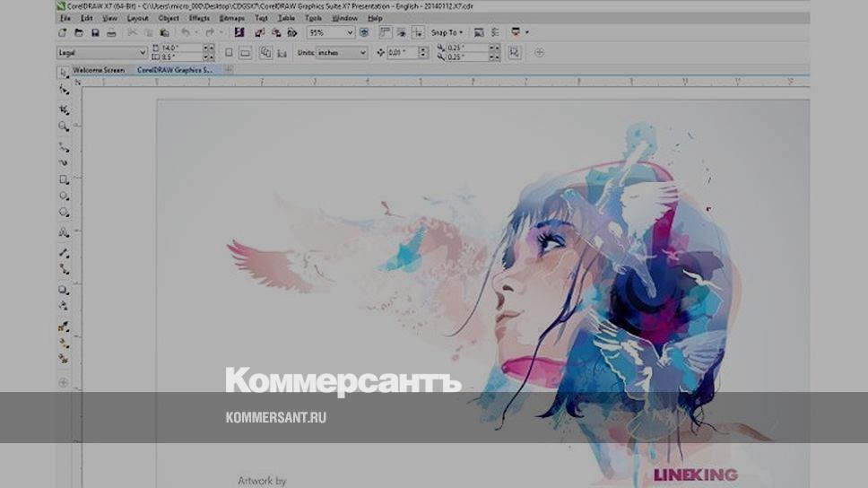
Task: Click the Save icon in toolbar
Action: tap(94, 32)
